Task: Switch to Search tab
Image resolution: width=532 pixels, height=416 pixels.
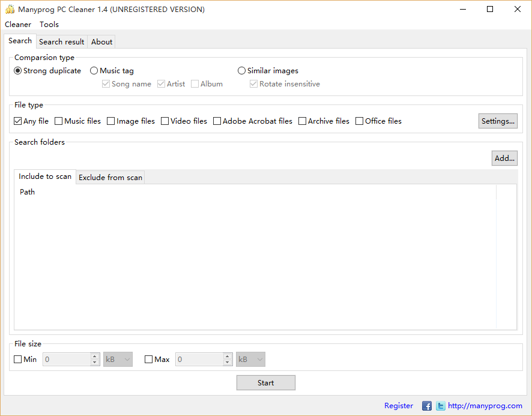Action: (20, 41)
